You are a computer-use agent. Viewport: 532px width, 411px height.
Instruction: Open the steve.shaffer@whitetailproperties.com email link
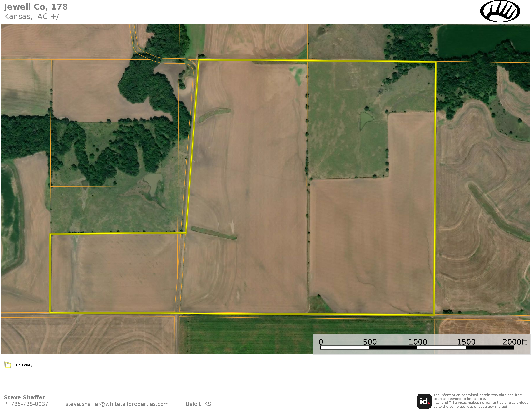pyautogui.click(x=117, y=404)
